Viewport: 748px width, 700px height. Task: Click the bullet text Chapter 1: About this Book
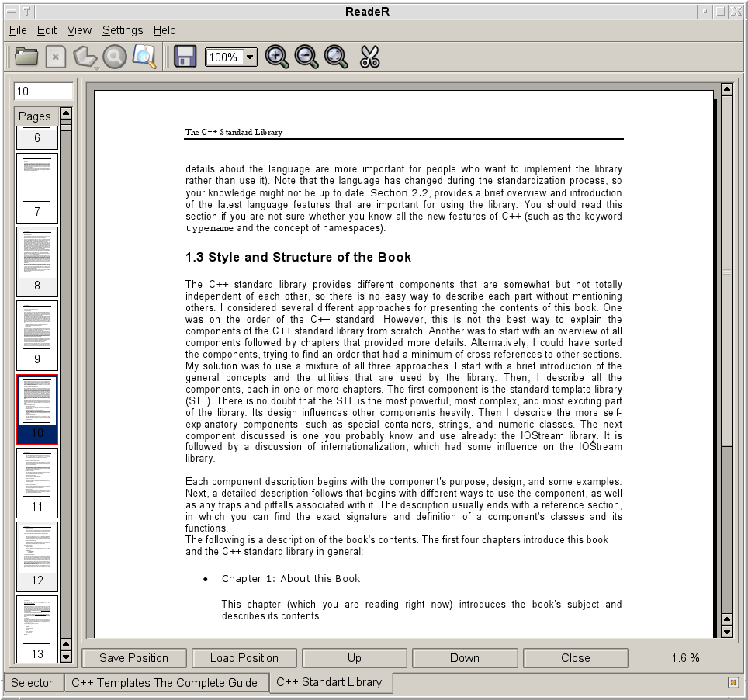click(291, 579)
